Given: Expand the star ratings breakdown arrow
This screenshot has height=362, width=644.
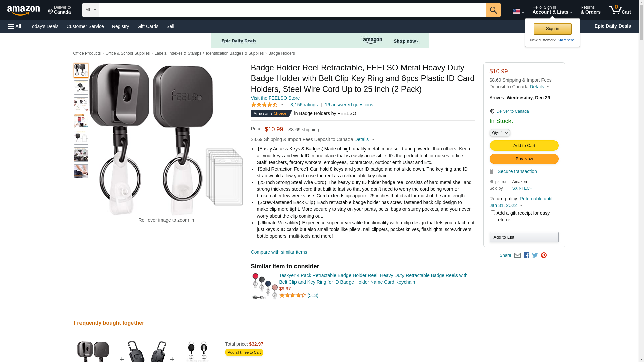Looking at the screenshot, I should [282, 105].
